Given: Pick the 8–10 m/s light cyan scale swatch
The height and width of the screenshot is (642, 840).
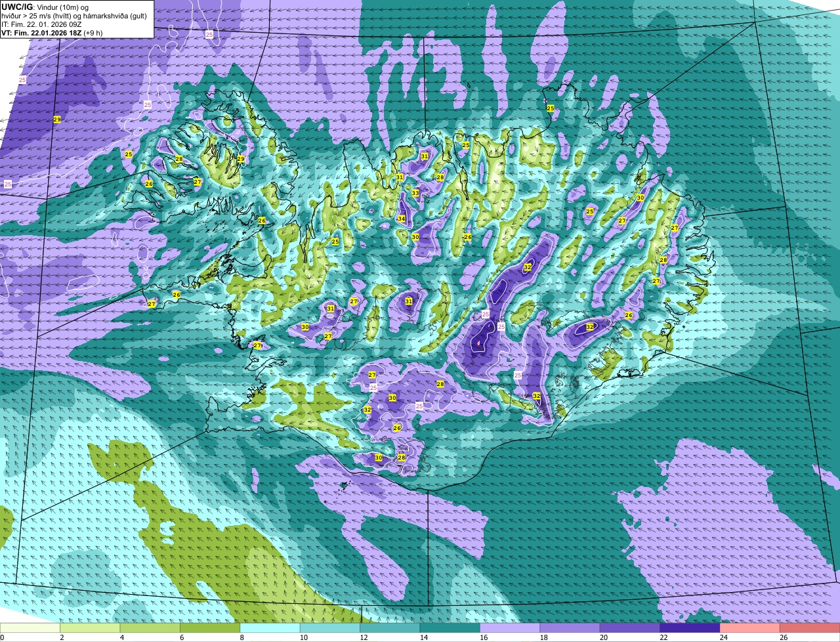Looking at the screenshot, I should pos(270,628).
